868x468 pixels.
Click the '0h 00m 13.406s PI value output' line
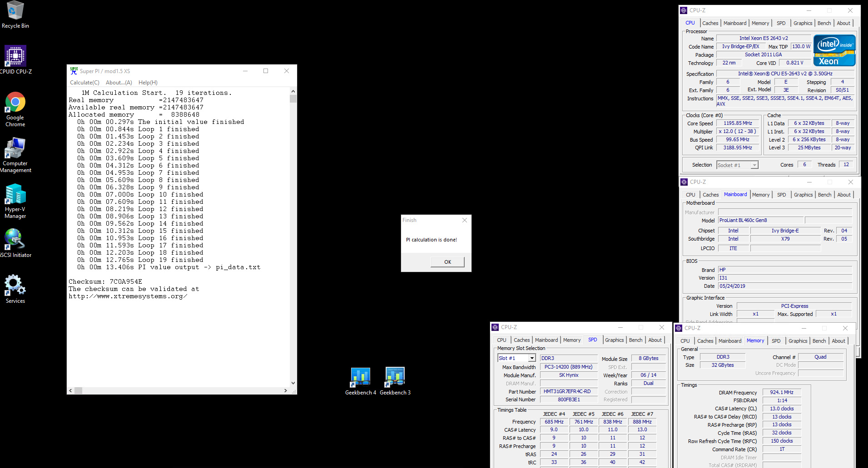coord(169,267)
